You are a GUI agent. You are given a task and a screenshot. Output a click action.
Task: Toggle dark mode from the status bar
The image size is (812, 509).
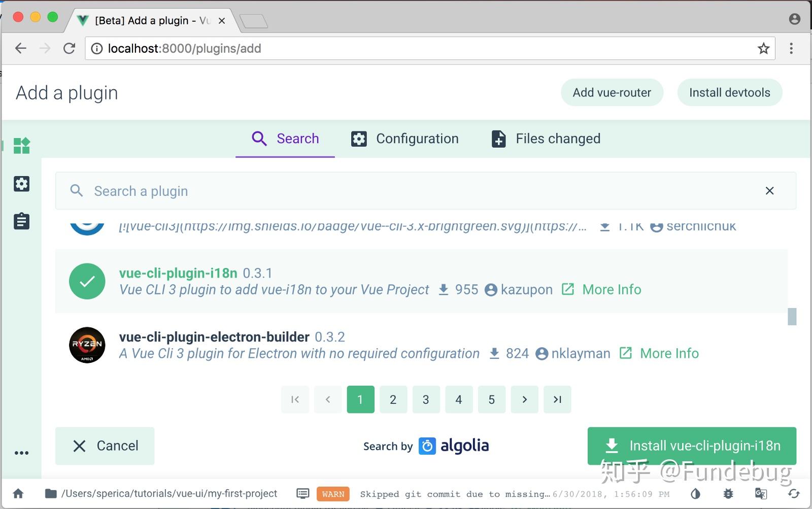pyautogui.click(x=695, y=493)
